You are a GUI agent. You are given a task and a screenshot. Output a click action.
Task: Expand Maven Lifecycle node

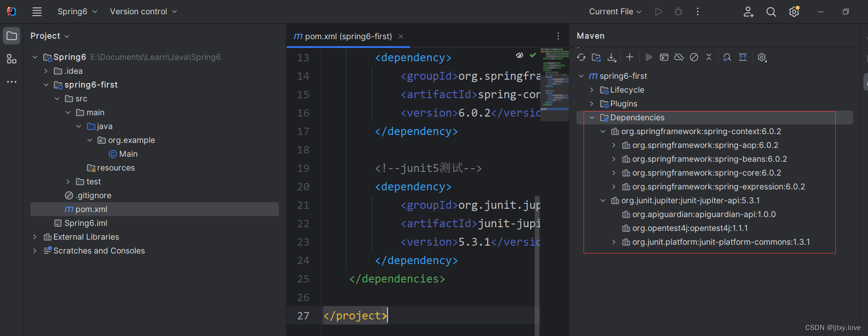tap(592, 90)
